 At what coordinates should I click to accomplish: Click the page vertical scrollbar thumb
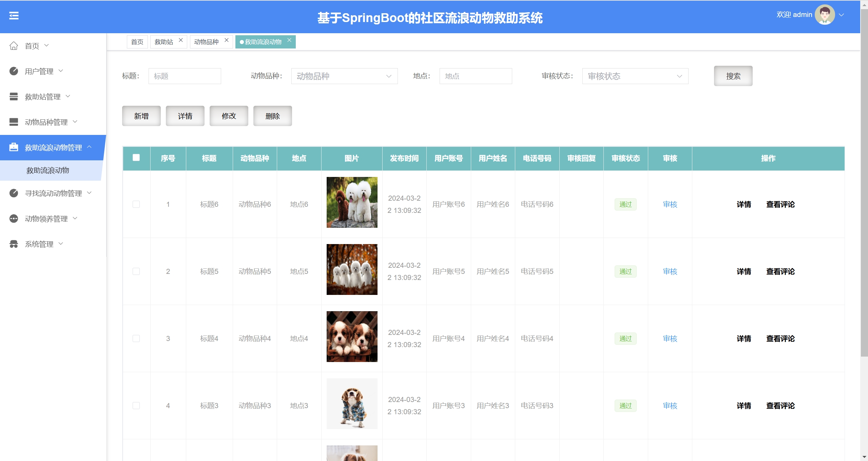tap(864, 183)
